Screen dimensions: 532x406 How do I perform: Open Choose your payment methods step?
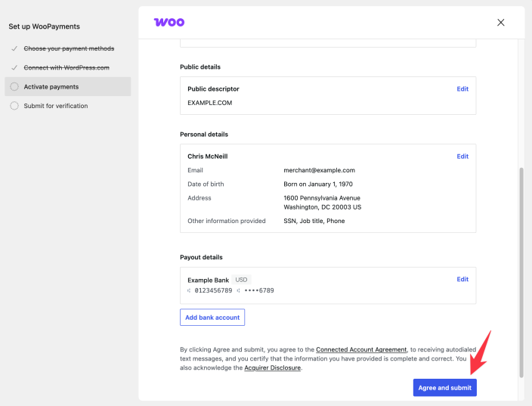pos(69,48)
